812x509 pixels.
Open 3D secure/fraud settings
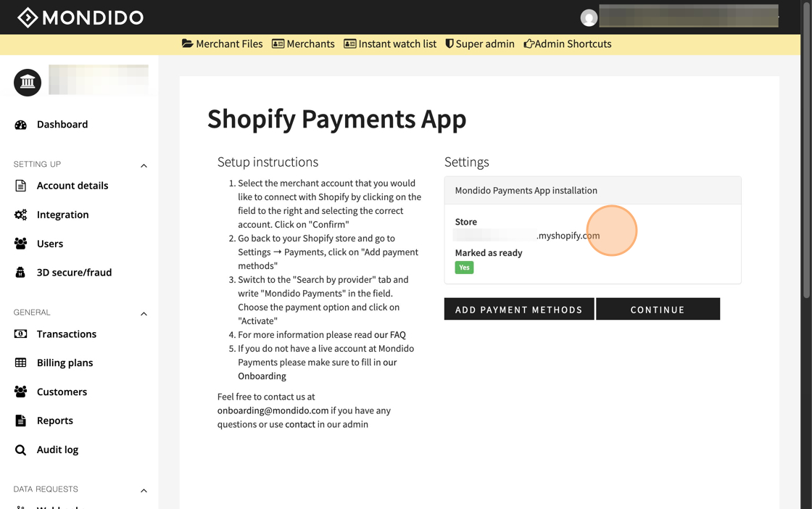[74, 273]
